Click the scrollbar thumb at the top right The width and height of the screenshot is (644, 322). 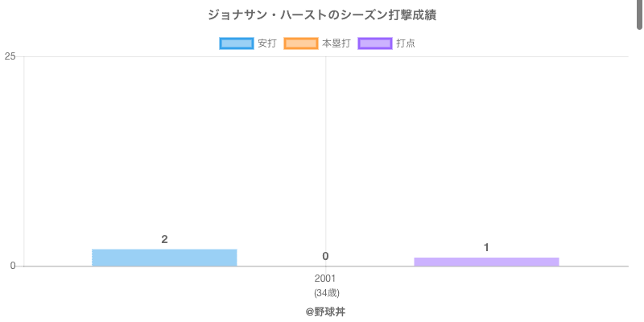[x=640, y=14]
